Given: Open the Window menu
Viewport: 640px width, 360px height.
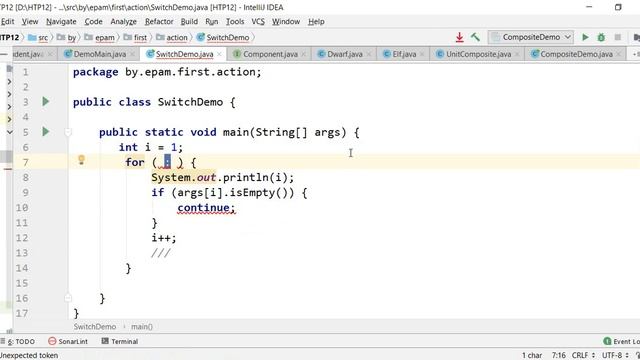Looking at the screenshot, I should pos(286,22).
